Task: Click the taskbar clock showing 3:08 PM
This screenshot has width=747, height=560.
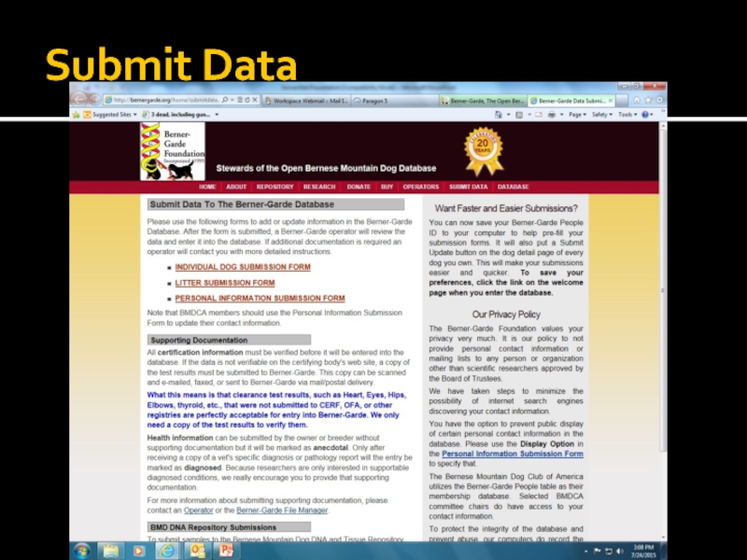Action: tap(642, 552)
